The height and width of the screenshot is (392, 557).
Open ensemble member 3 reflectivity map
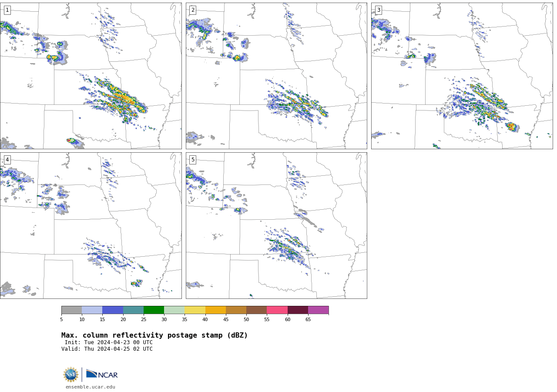462,76
